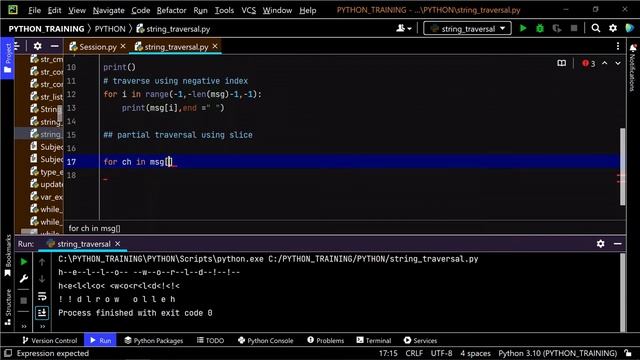Close the string_traversal.py editor tab
The image size is (640, 360).
click(x=215, y=47)
